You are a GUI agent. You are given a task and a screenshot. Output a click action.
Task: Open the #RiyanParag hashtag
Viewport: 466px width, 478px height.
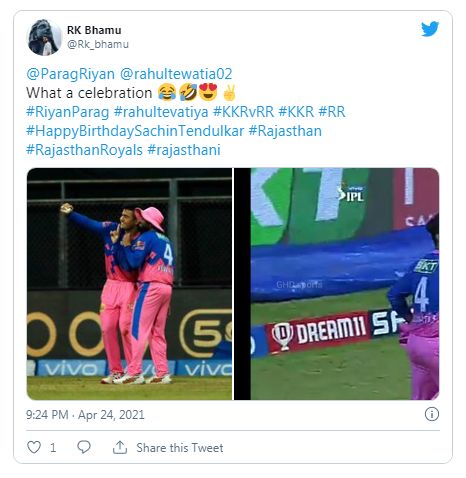coord(68,112)
